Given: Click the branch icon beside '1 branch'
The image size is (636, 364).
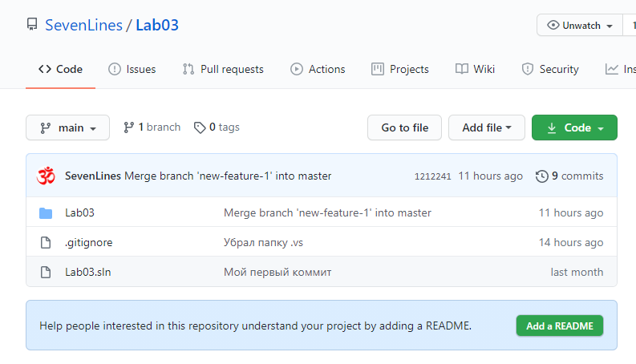Looking at the screenshot, I should 128,127.
